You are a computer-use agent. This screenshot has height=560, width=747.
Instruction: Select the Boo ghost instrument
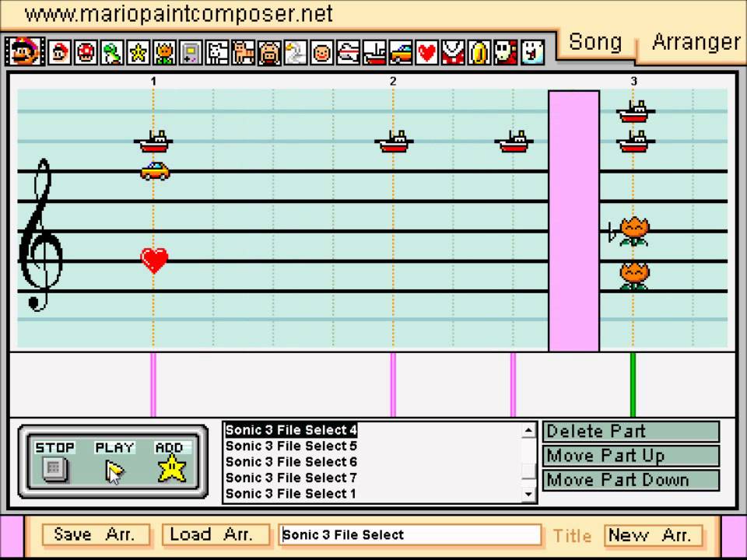click(531, 52)
